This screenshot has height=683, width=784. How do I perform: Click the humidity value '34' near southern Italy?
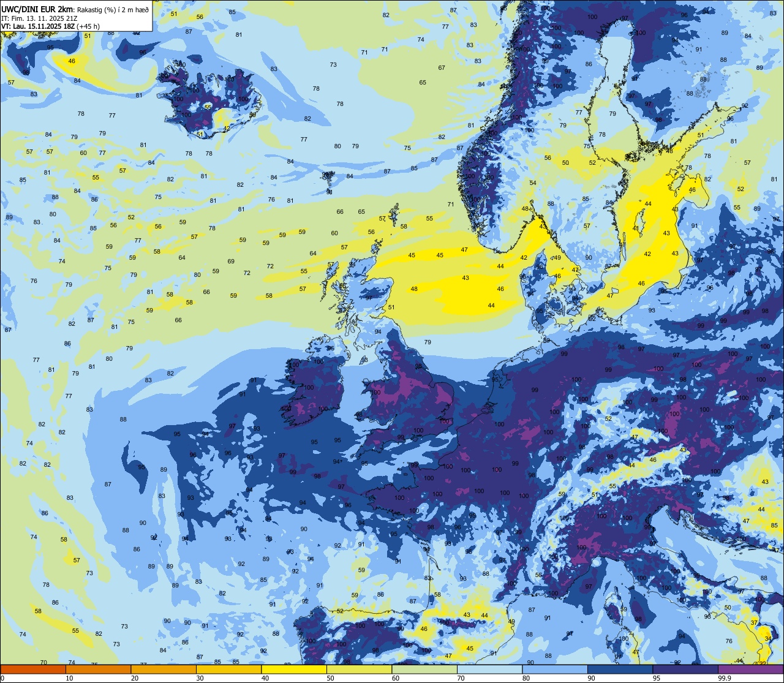[x=768, y=639]
